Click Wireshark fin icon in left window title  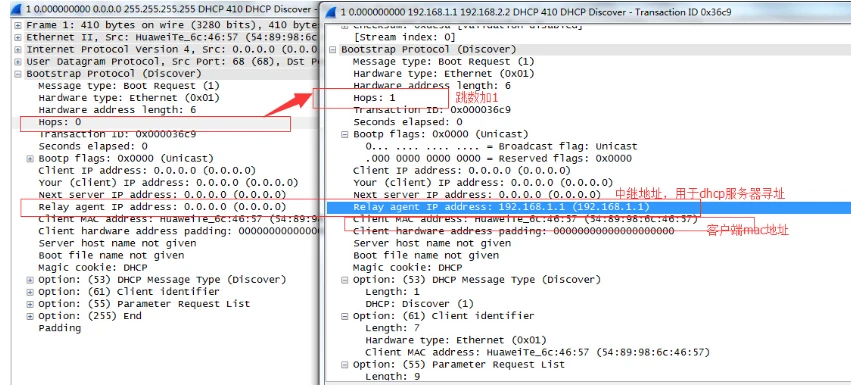[x=17, y=10]
